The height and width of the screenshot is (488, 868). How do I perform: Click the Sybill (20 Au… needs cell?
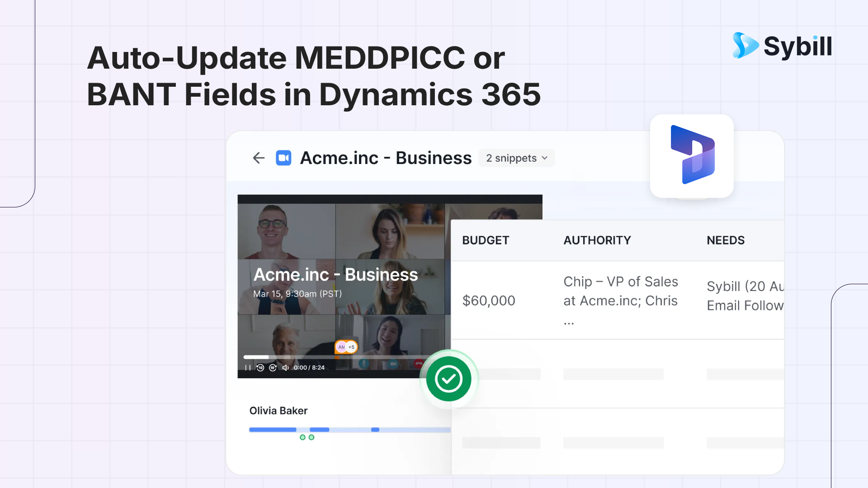point(745,296)
